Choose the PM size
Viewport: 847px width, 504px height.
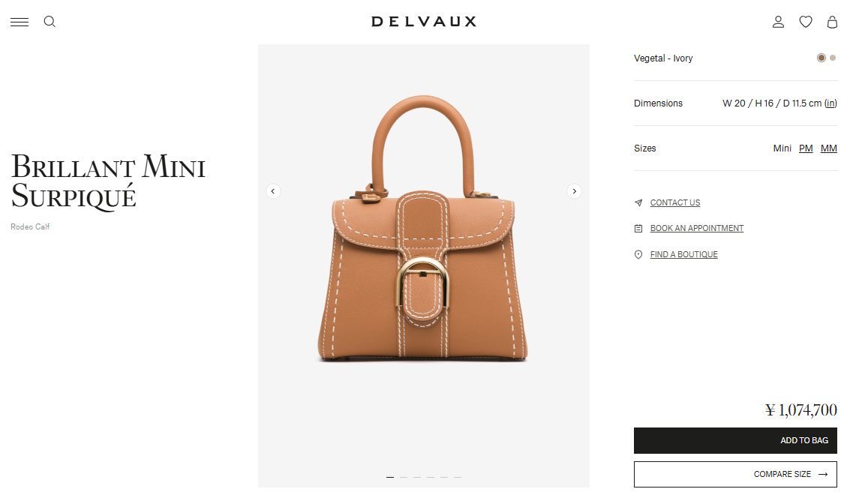click(x=806, y=148)
